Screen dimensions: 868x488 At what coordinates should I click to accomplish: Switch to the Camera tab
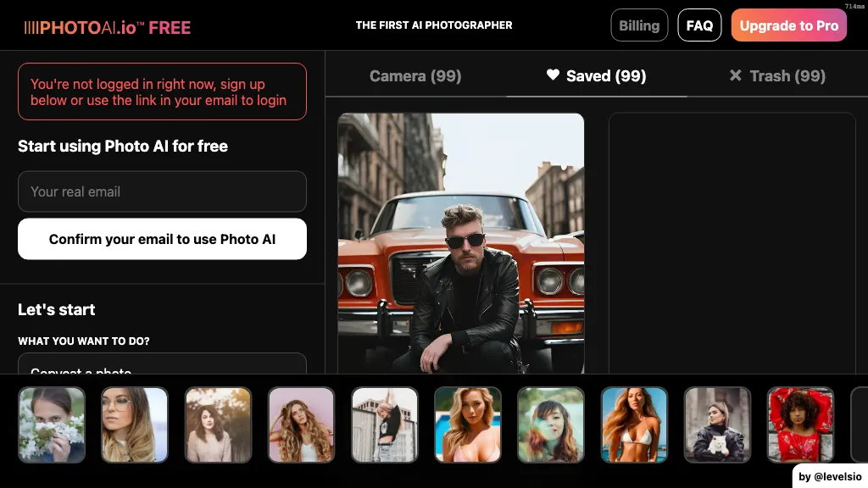pyautogui.click(x=415, y=75)
